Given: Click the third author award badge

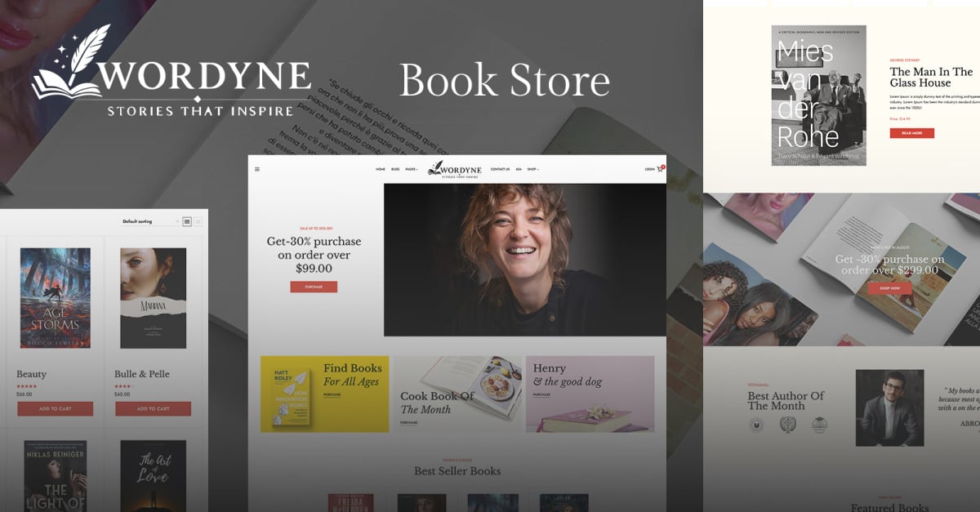Looking at the screenshot, I should 819,425.
